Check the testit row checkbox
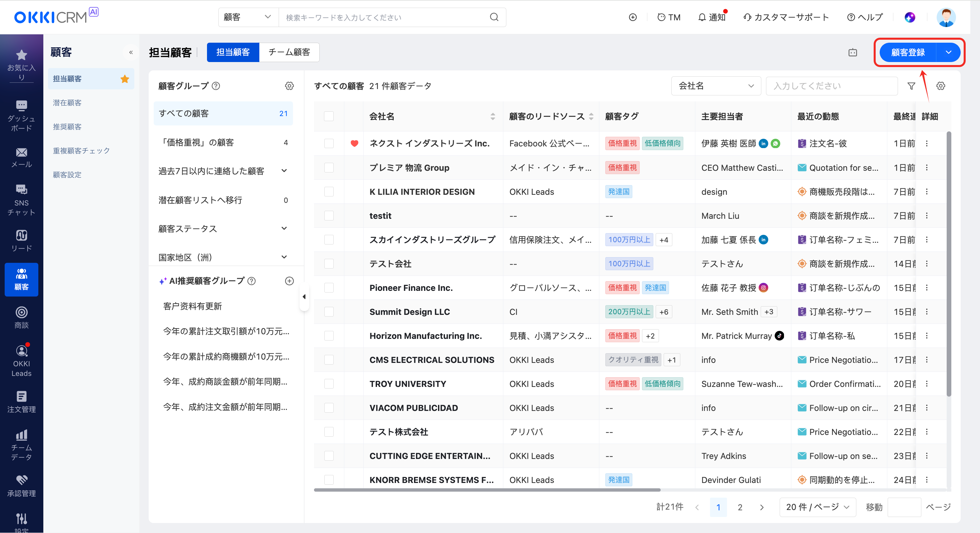This screenshot has width=980, height=533. [329, 215]
